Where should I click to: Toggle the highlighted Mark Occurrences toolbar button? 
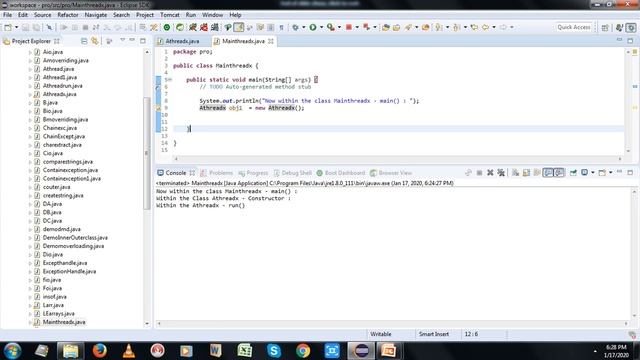[239, 27]
